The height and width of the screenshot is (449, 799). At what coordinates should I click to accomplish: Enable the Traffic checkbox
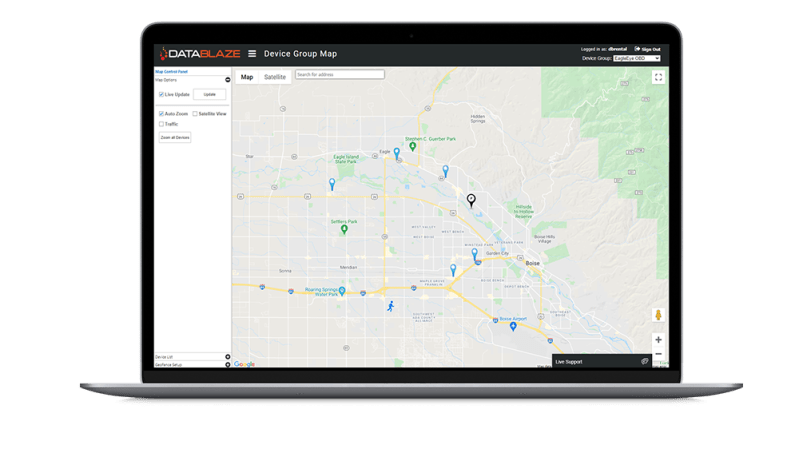[x=161, y=124]
